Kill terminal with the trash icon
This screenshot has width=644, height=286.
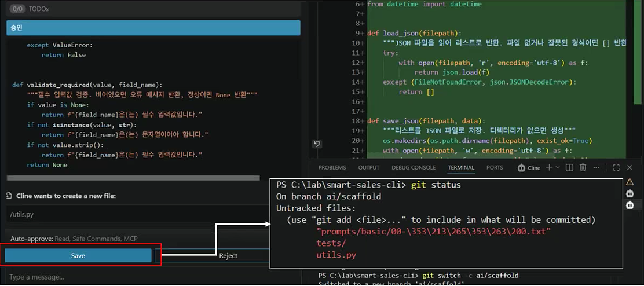click(x=583, y=167)
